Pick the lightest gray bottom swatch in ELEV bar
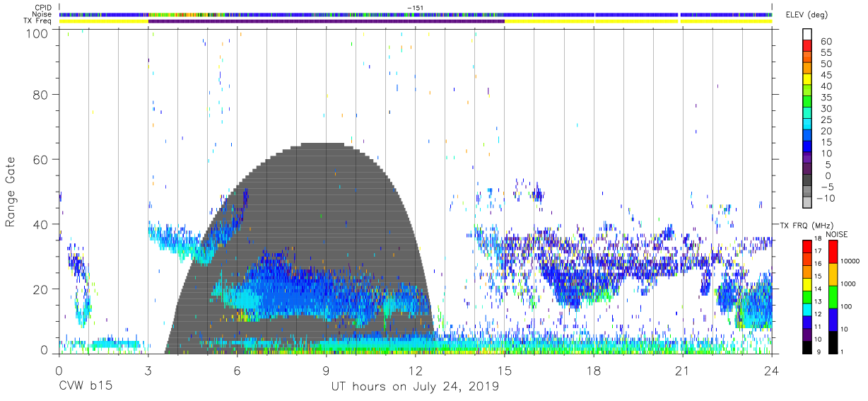 pos(808,204)
